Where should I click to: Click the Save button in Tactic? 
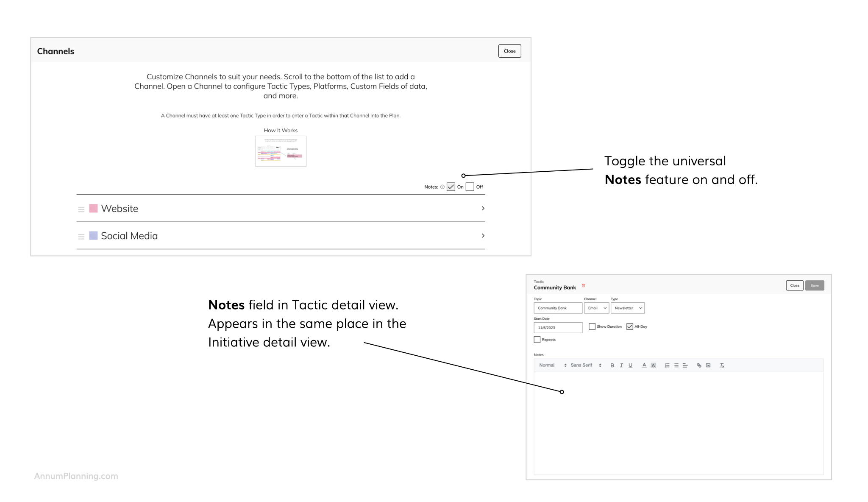pos(815,286)
